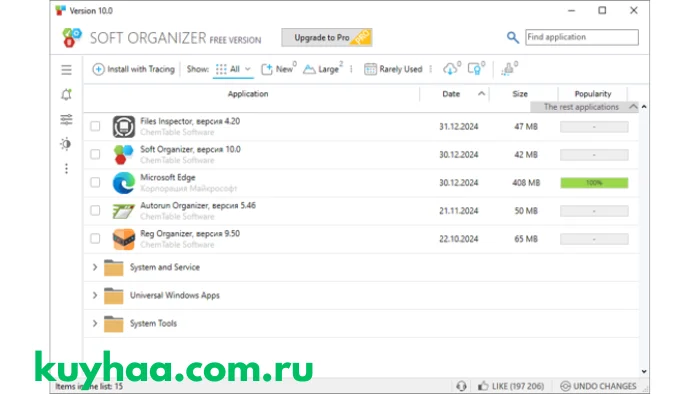Click Install with Tracing button
Image resolution: width=700 pixels, height=394 pixels.
pyautogui.click(x=133, y=69)
